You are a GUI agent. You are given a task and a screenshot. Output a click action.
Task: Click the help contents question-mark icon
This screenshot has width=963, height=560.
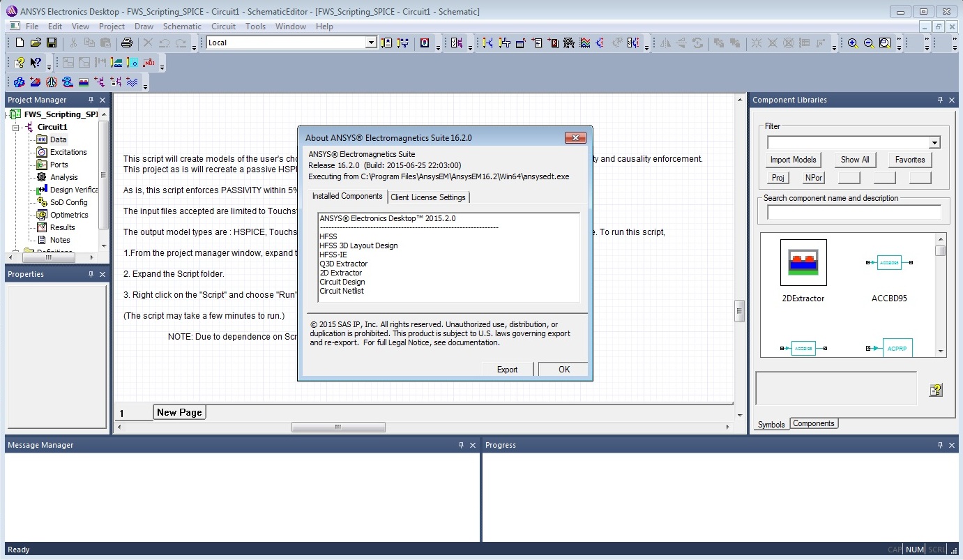20,62
